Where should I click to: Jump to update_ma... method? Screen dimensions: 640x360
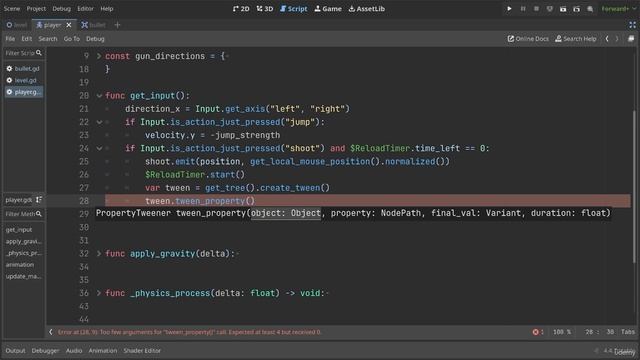24,277
